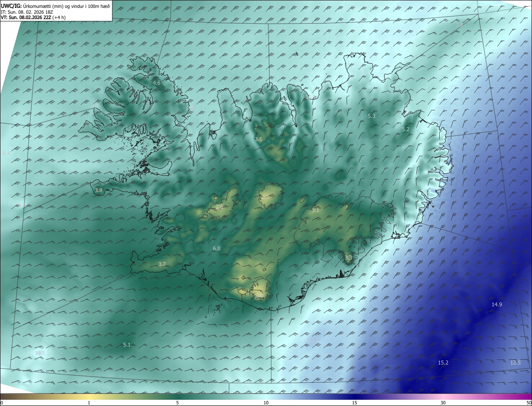Click the 15.2 value label over the sea

[443, 363]
